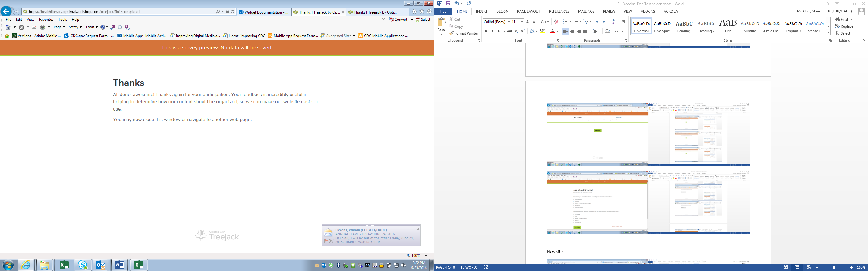This screenshot has height=271, width=868.
Task: Open the REVIEW ribbon tab
Action: pyautogui.click(x=609, y=11)
